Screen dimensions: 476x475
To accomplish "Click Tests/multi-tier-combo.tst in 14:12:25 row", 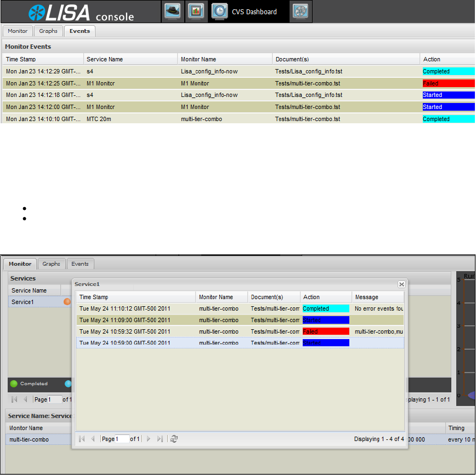I will [308, 83].
